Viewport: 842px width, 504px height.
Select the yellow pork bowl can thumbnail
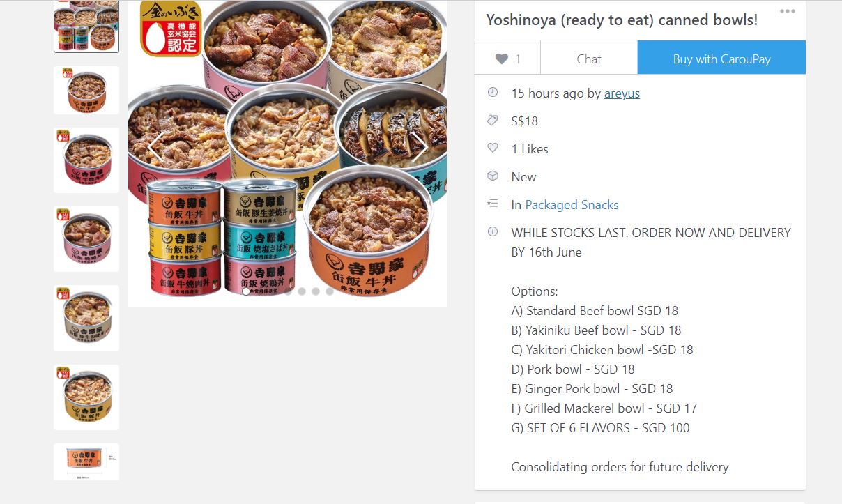(86, 397)
